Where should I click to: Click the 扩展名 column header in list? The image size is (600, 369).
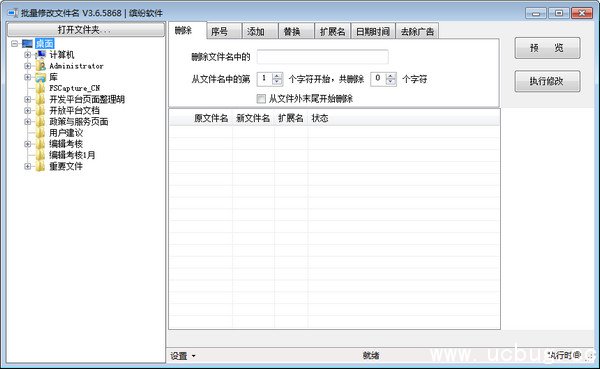(291, 118)
